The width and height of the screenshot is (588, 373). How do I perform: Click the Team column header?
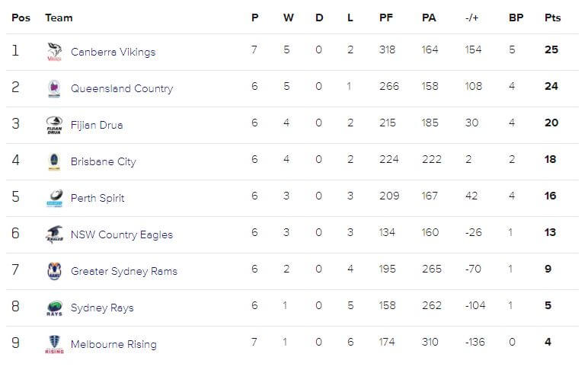pyautogui.click(x=59, y=18)
